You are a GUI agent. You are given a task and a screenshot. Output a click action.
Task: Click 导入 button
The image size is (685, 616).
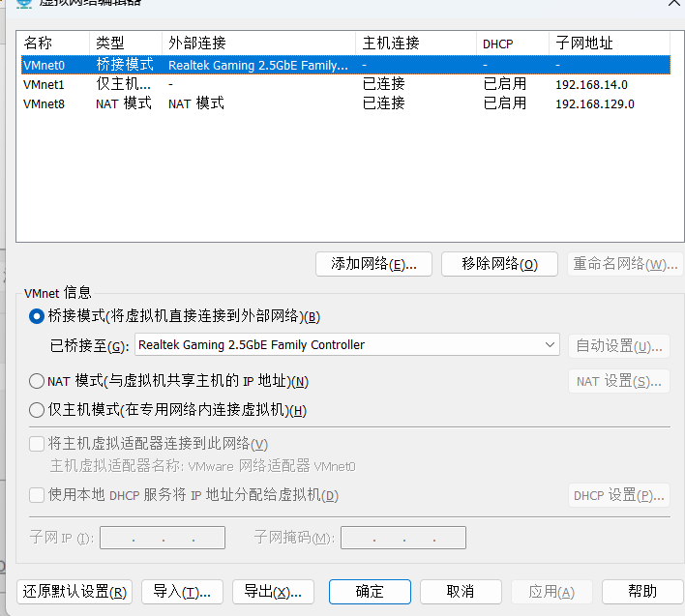(x=182, y=592)
